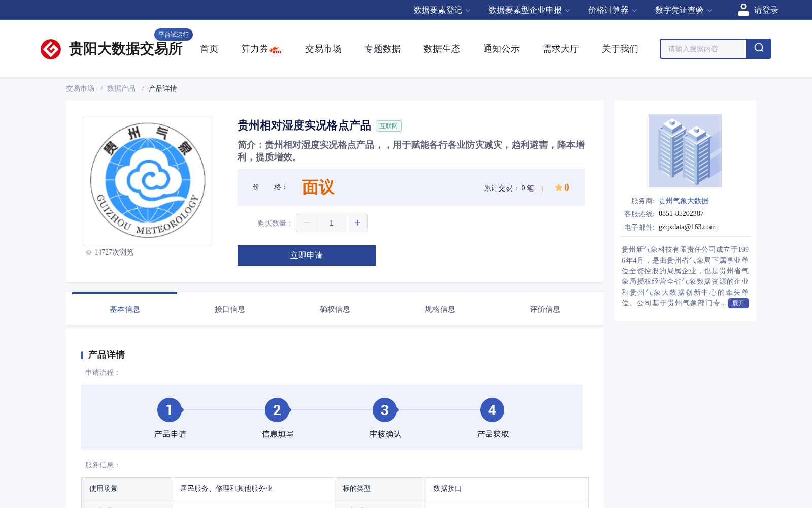The height and width of the screenshot is (508, 812).
Task: Click the 服务信息 label
Action: (x=103, y=465)
